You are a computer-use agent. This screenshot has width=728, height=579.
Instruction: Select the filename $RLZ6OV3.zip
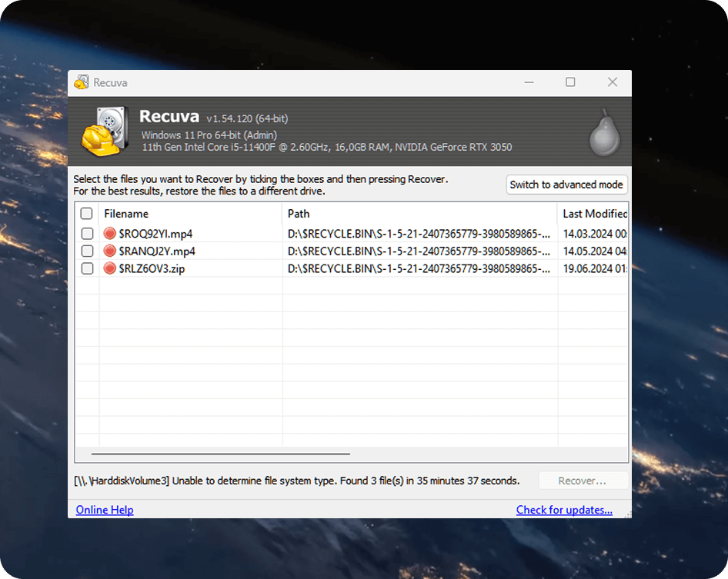(152, 269)
